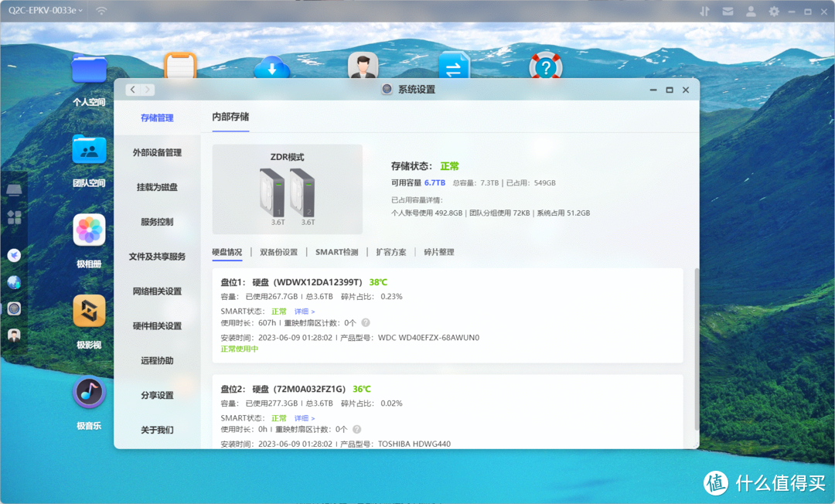Click help icon beside disk 1 remapped sectors
The image size is (835, 504).
pos(365,322)
